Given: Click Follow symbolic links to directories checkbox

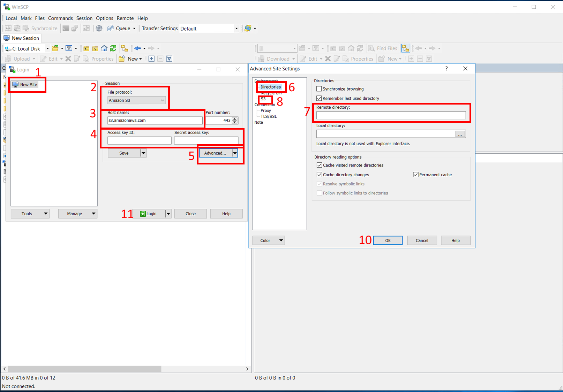Looking at the screenshot, I should tap(319, 193).
